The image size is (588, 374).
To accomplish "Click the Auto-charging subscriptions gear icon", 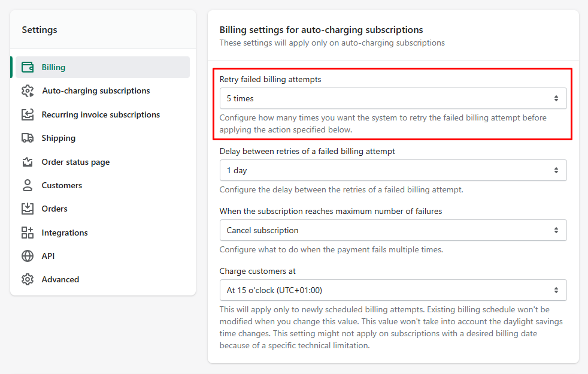I will point(28,91).
